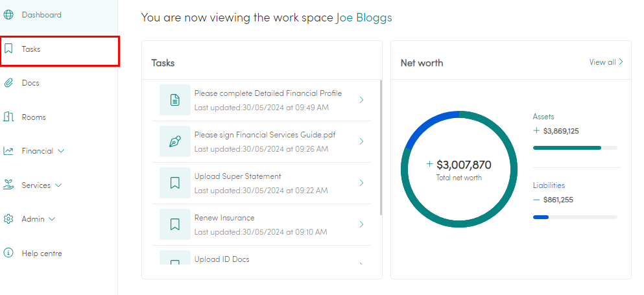Image resolution: width=644 pixels, height=295 pixels.
Task: Expand the Services menu chevron
Action: click(x=58, y=185)
